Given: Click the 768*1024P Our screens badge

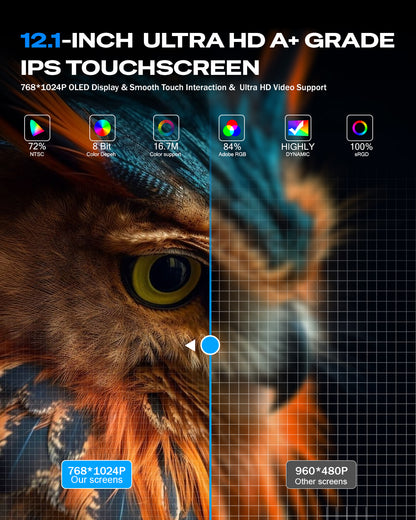Looking at the screenshot, I should click(97, 475).
